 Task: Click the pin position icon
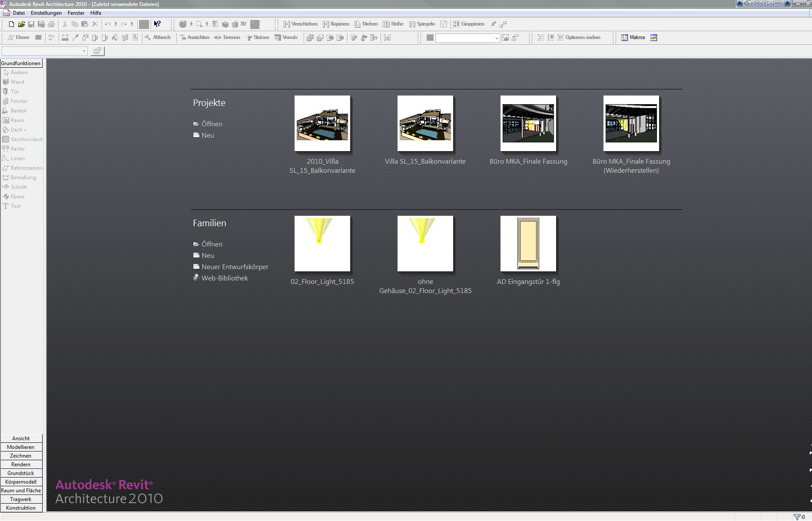[x=494, y=24]
